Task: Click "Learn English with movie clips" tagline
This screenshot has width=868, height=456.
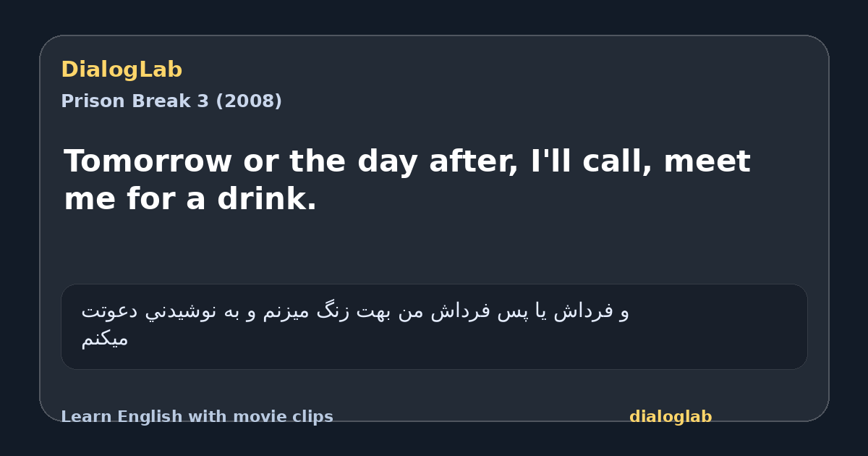Action: click(197, 417)
